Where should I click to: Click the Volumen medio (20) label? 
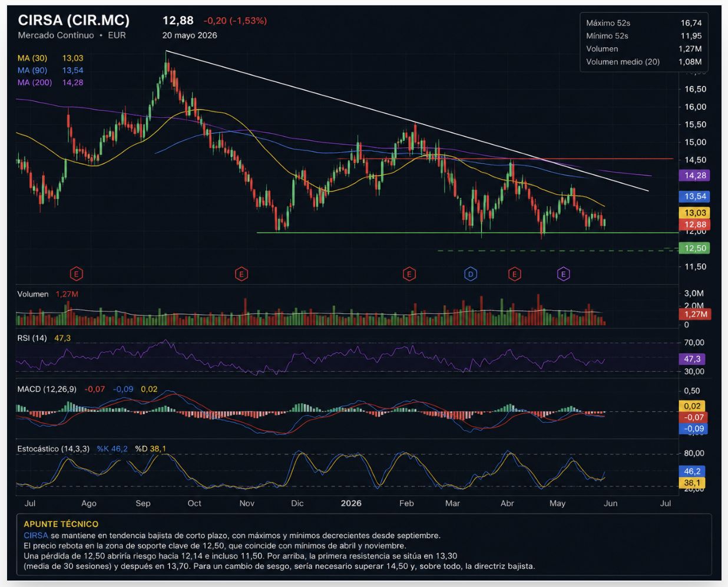(x=623, y=62)
